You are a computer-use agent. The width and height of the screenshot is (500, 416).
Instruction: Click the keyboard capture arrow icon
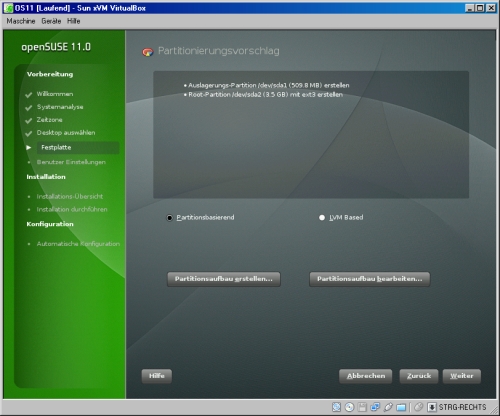(432, 407)
